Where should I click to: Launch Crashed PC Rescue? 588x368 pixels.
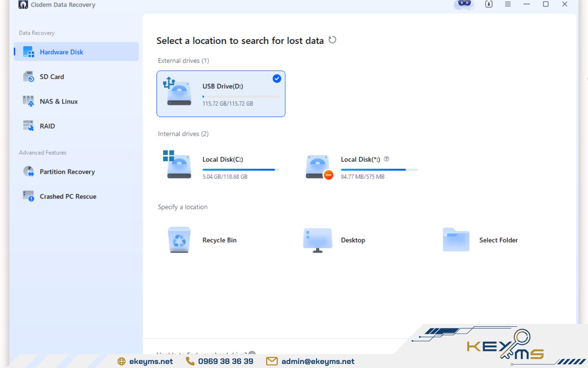pos(68,197)
